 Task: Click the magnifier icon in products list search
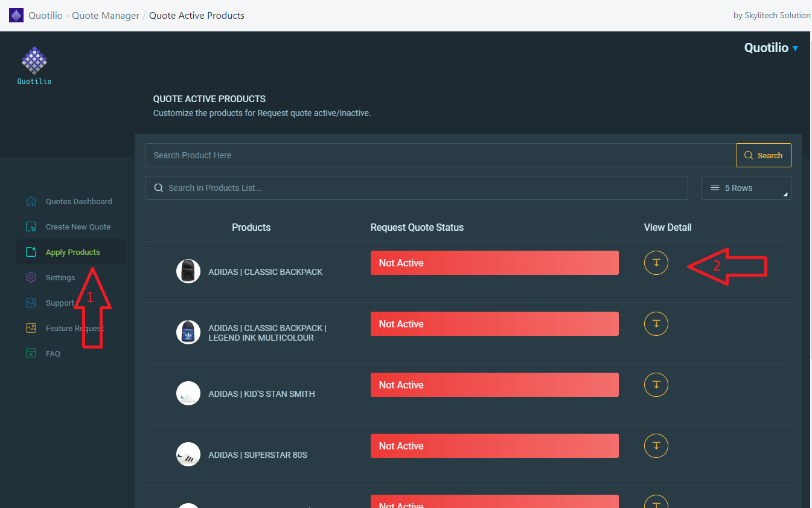click(x=159, y=188)
